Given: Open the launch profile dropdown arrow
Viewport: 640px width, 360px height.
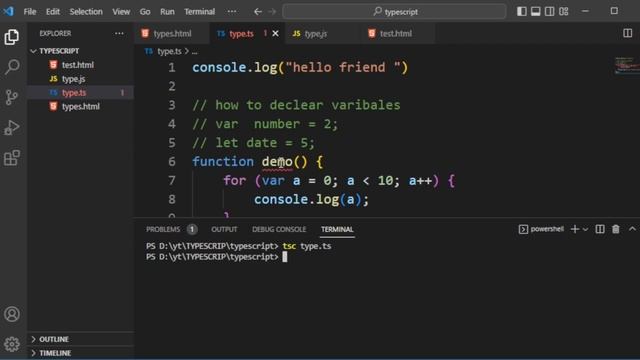Looking at the screenshot, I should 585,229.
